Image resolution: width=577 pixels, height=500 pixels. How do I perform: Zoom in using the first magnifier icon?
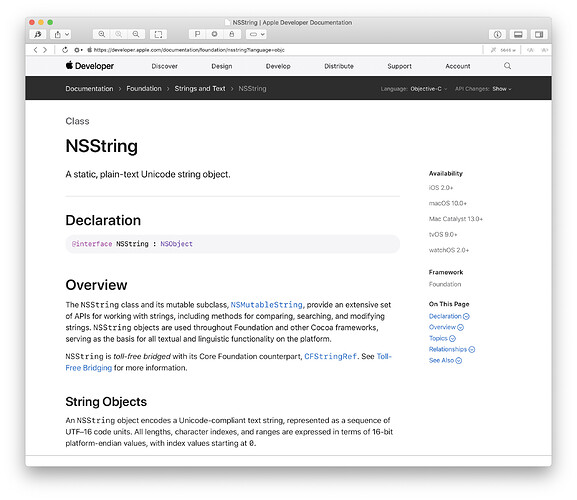click(x=102, y=34)
